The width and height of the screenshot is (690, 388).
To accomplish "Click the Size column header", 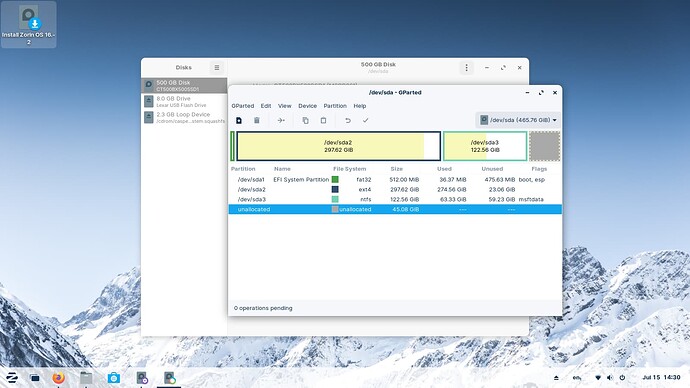I will coord(396,169).
